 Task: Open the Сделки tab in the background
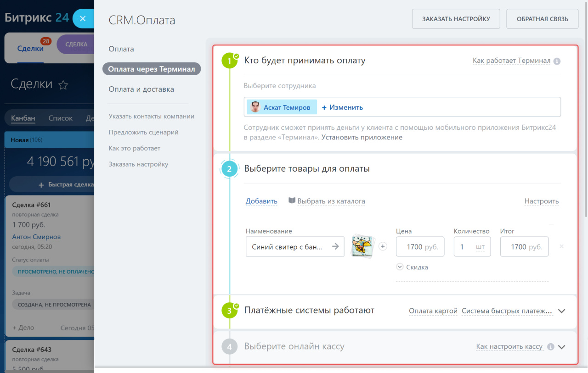[30, 48]
